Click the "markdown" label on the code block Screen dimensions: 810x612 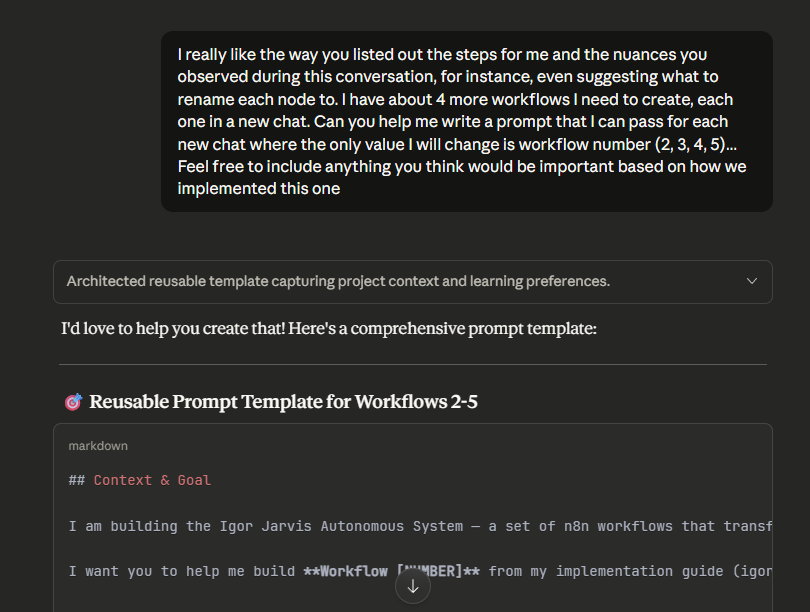(x=98, y=445)
